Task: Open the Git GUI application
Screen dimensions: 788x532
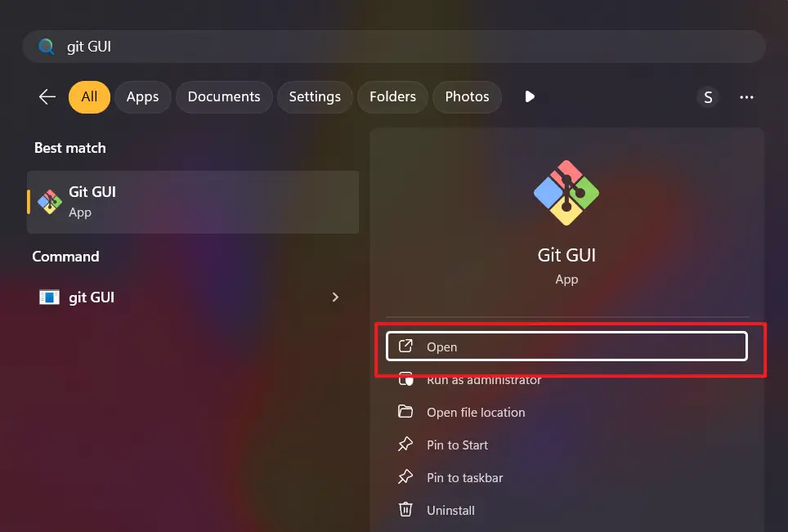Action: tap(566, 346)
